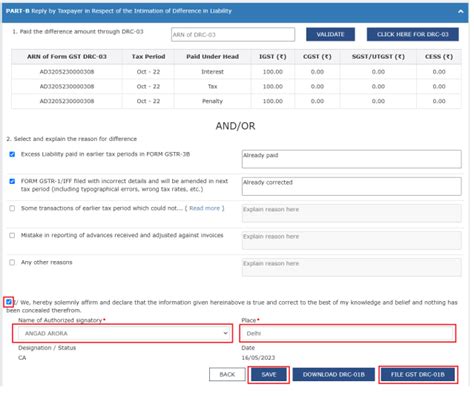
Task: Check Mistake in reporting of advances received
Action: point(12,235)
